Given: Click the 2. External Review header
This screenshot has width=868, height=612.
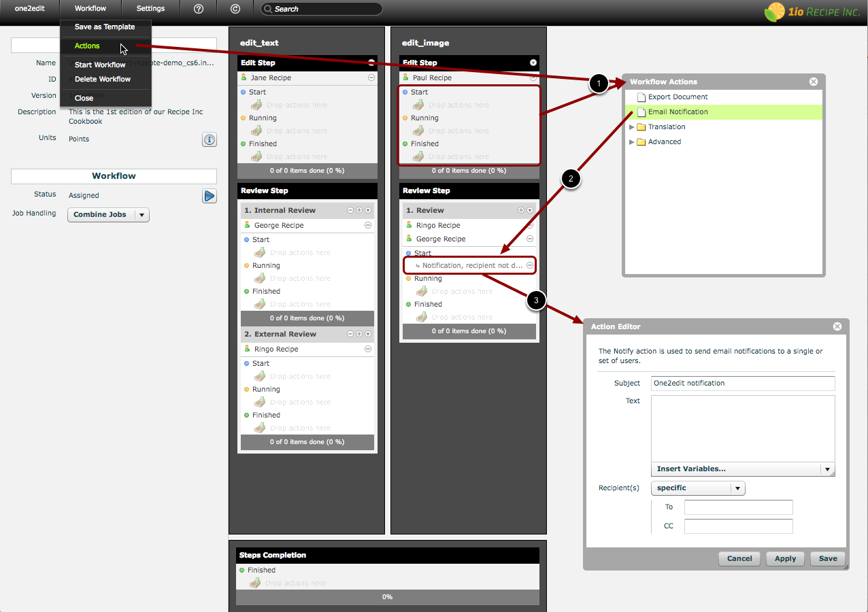Looking at the screenshot, I should coord(306,335).
